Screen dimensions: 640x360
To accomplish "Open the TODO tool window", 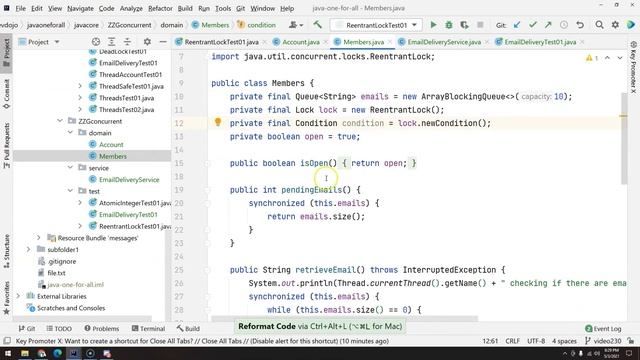I will pos(59,328).
